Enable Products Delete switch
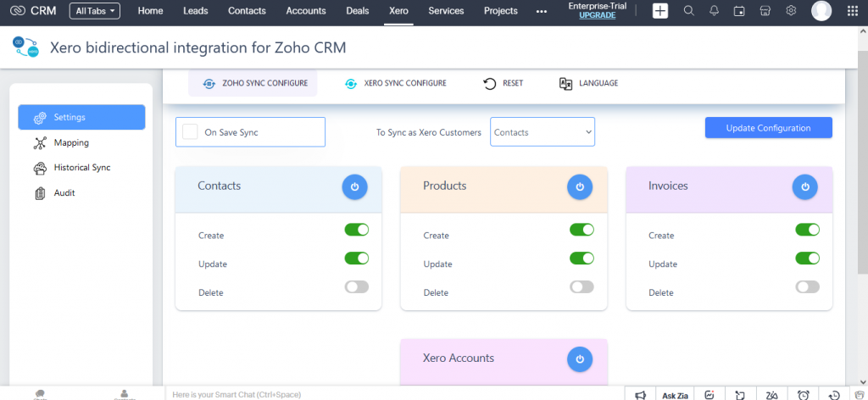868x400 pixels. tap(581, 286)
